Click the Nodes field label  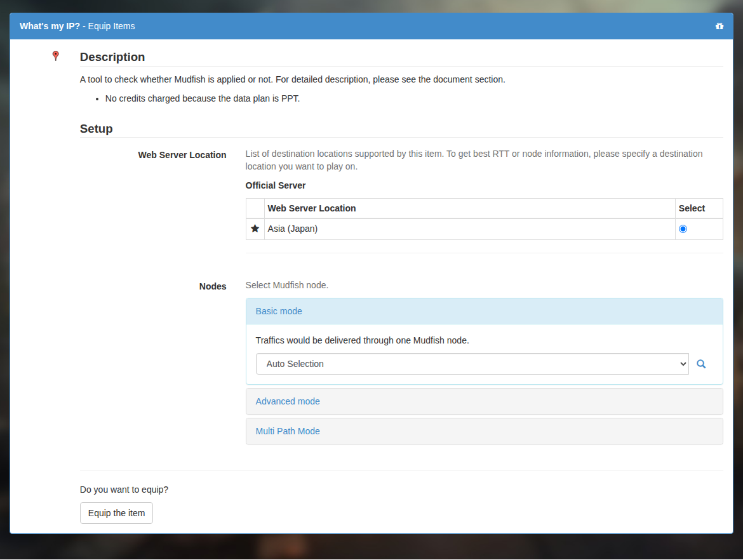click(x=213, y=286)
